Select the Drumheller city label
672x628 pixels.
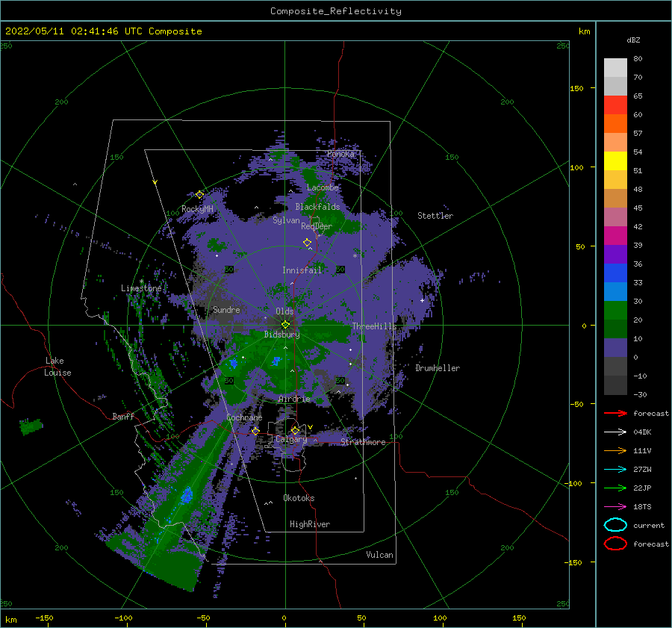coord(438,368)
